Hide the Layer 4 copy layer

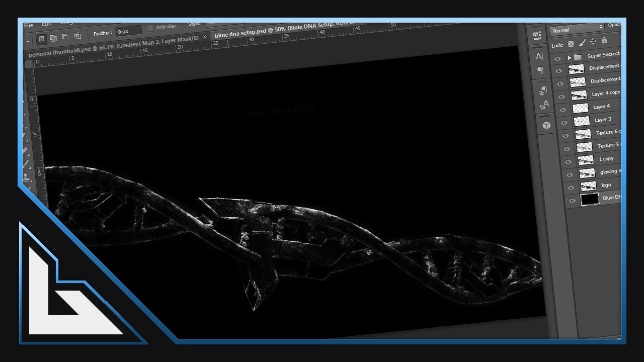(561, 97)
